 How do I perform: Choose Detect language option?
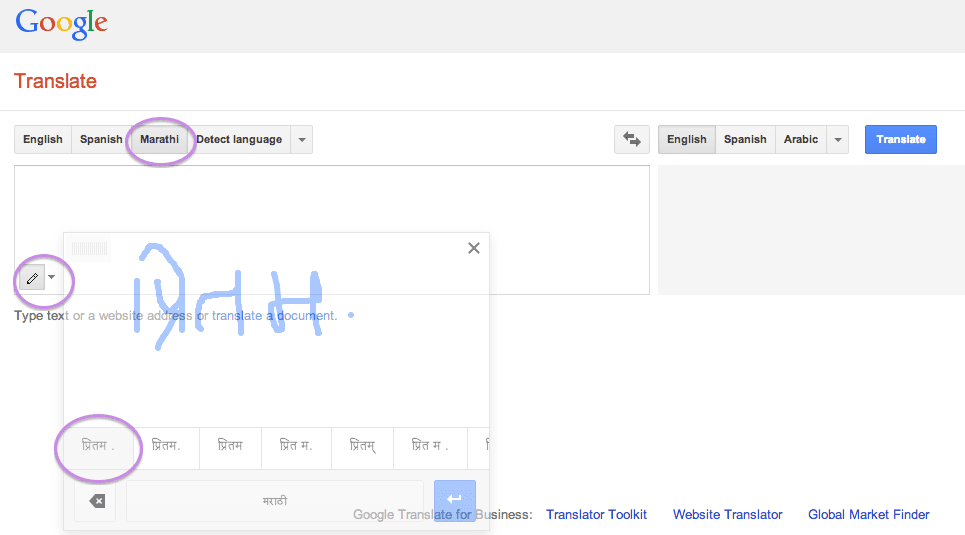coord(239,139)
